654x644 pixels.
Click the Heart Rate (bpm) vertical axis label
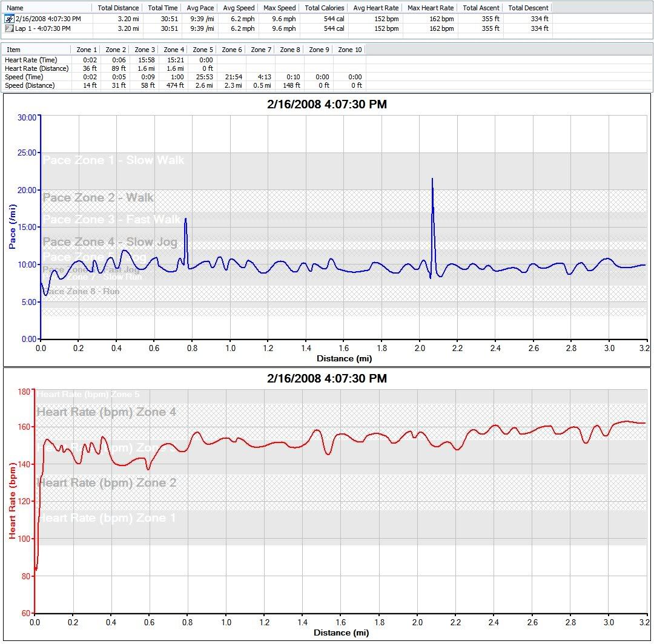[x=12, y=500]
